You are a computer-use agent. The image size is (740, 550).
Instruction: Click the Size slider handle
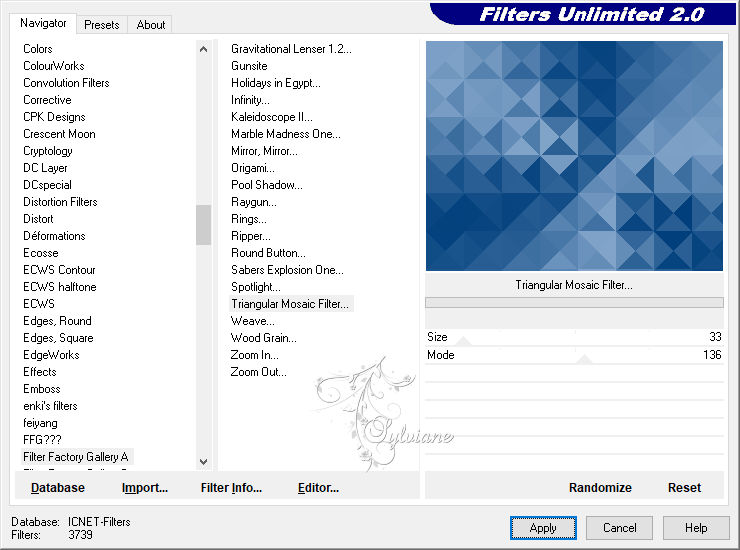click(x=463, y=341)
